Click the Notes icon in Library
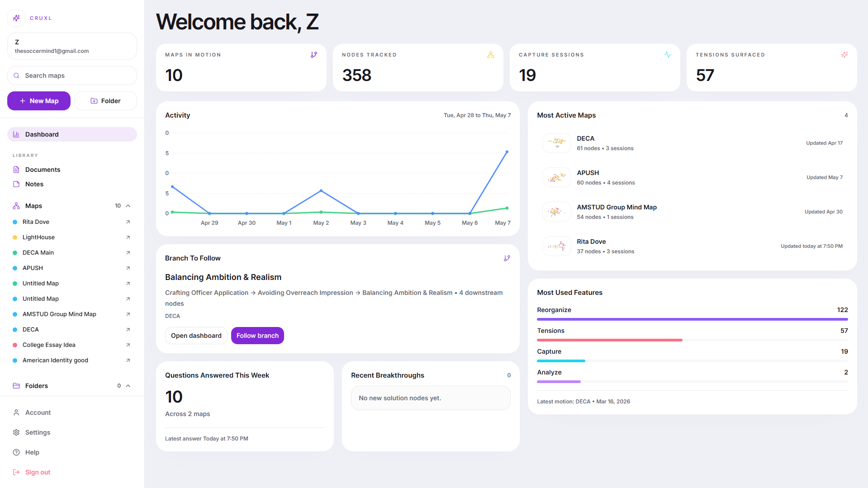The image size is (868, 488). click(x=16, y=184)
